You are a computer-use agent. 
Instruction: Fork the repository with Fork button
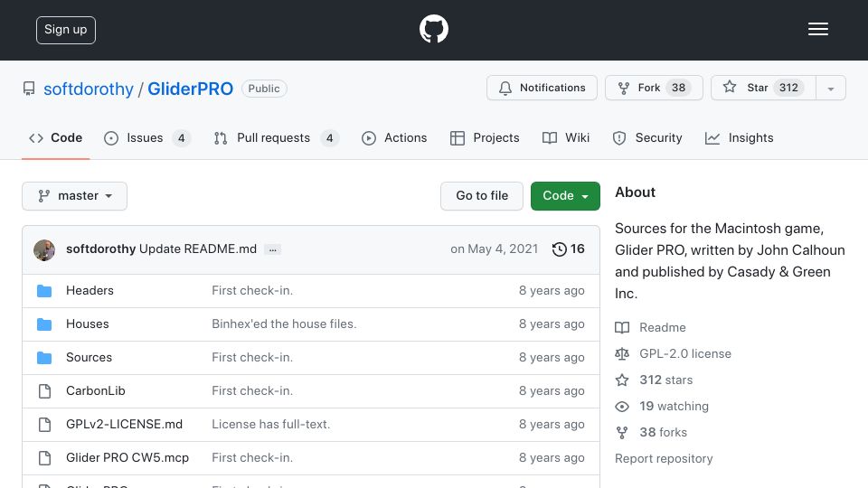click(x=654, y=88)
